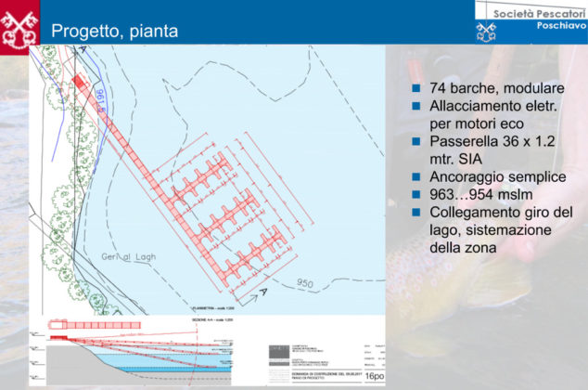Click the bullet square before '963…954 mslm'
588x390 pixels.
416,194
